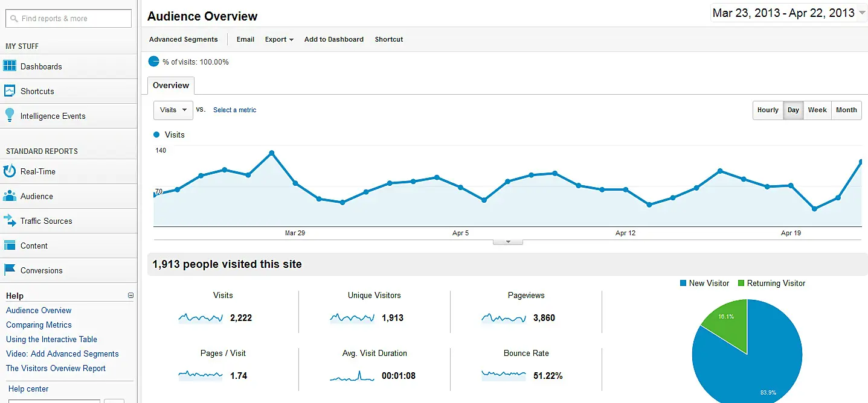The width and height of the screenshot is (868, 403).
Task: View the Real-Time report
Action: pyautogui.click(x=39, y=171)
